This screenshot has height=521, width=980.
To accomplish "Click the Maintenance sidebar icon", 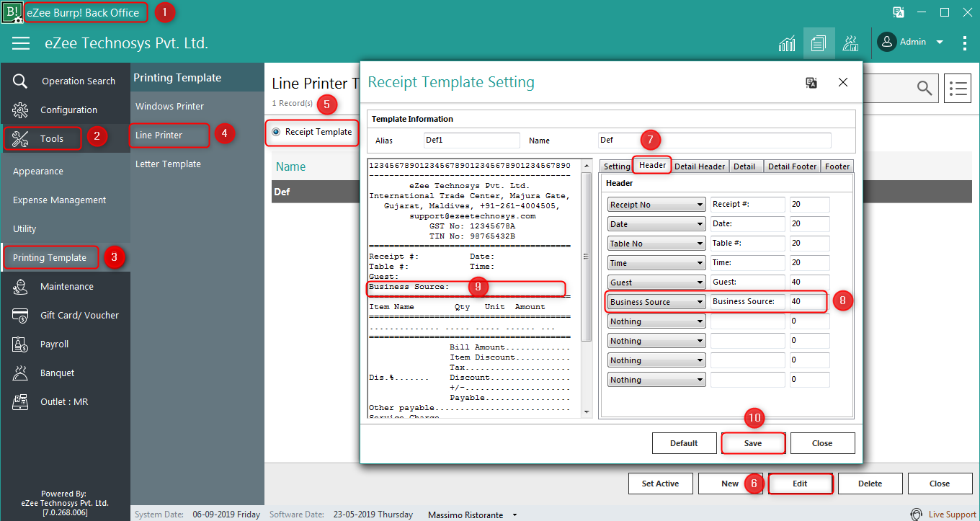I will [20, 286].
